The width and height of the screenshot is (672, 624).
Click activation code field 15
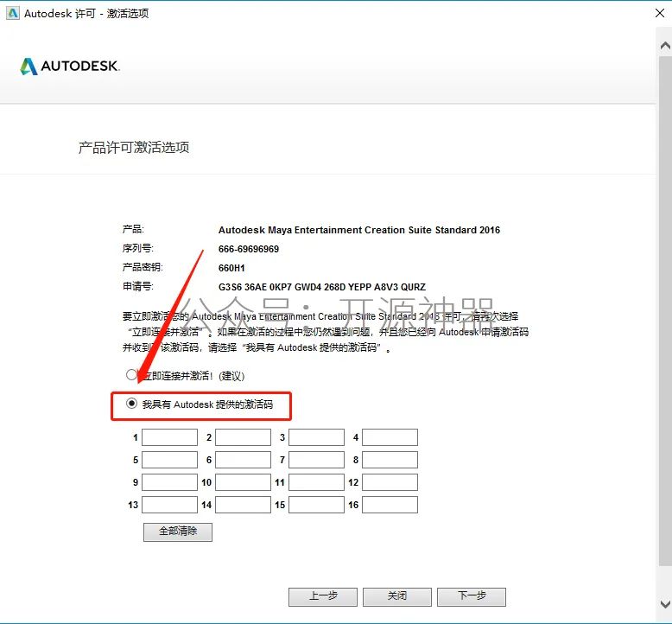(x=316, y=505)
